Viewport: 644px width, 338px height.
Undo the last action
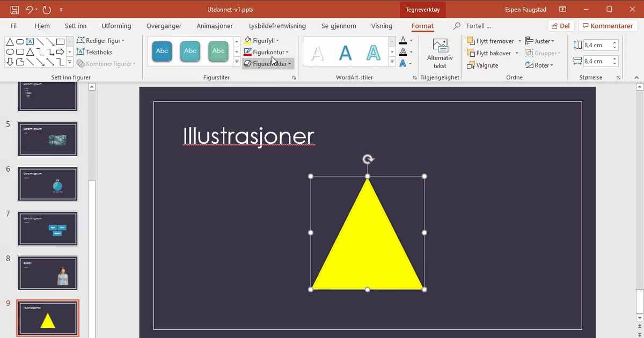coord(29,9)
